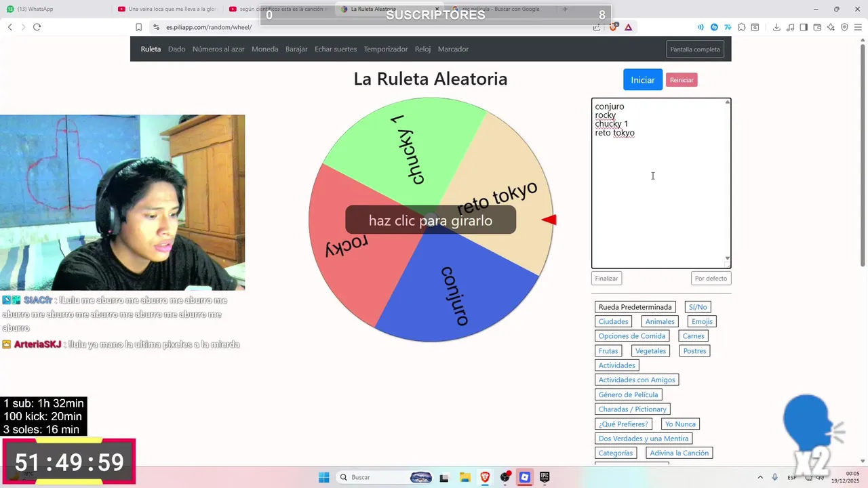Select the Yo Nunca preset
This screenshot has width=868, height=488.
click(x=680, y=424)
